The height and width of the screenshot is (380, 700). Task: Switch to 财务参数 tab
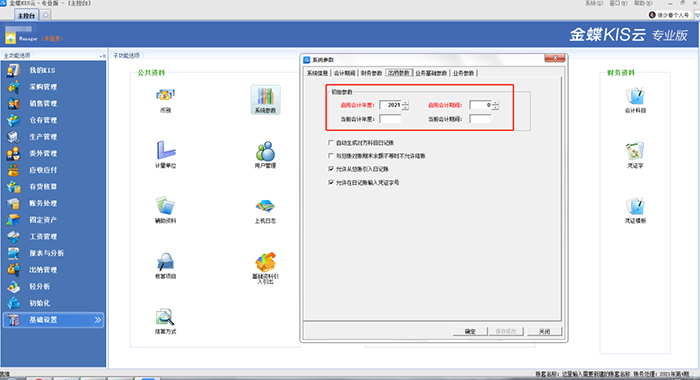371,73
